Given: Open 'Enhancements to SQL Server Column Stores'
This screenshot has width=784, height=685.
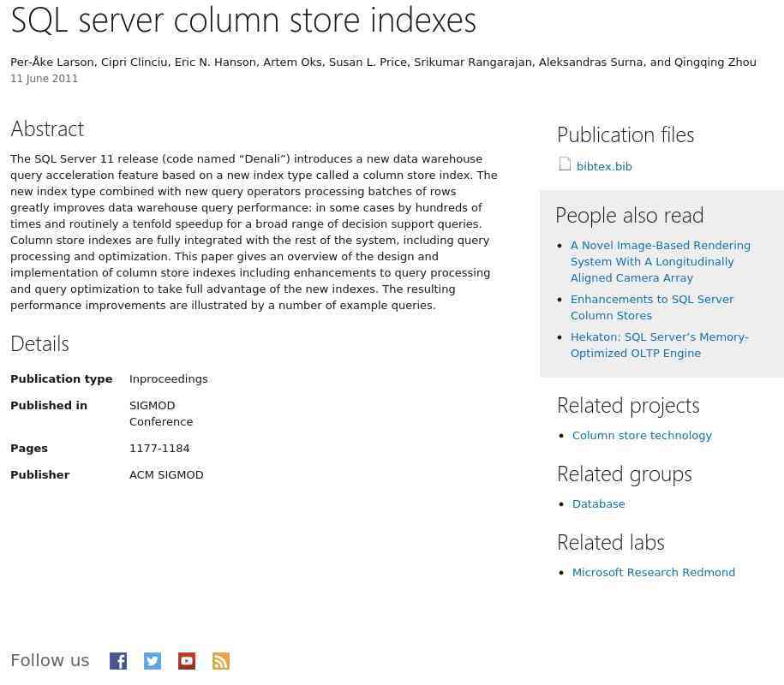Looking at the screenshot, I should (x=652, y=307).
